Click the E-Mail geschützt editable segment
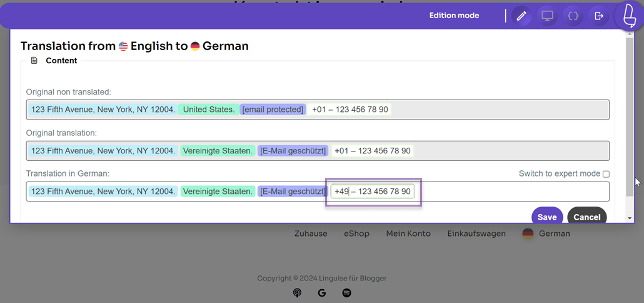Viewport: 644px width, 303px height. 293,192
